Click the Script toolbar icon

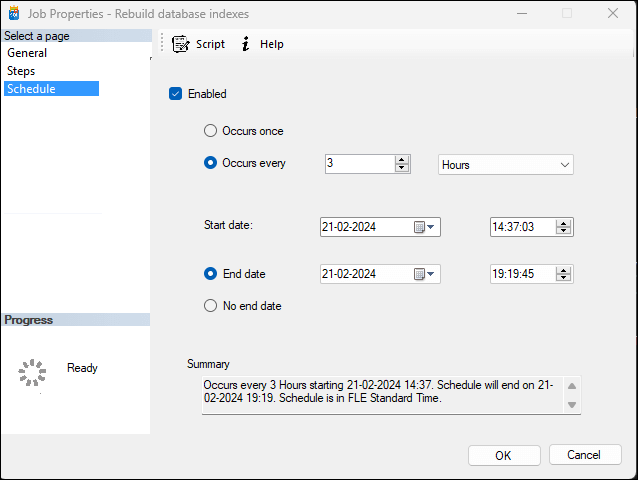pos(181,44)
